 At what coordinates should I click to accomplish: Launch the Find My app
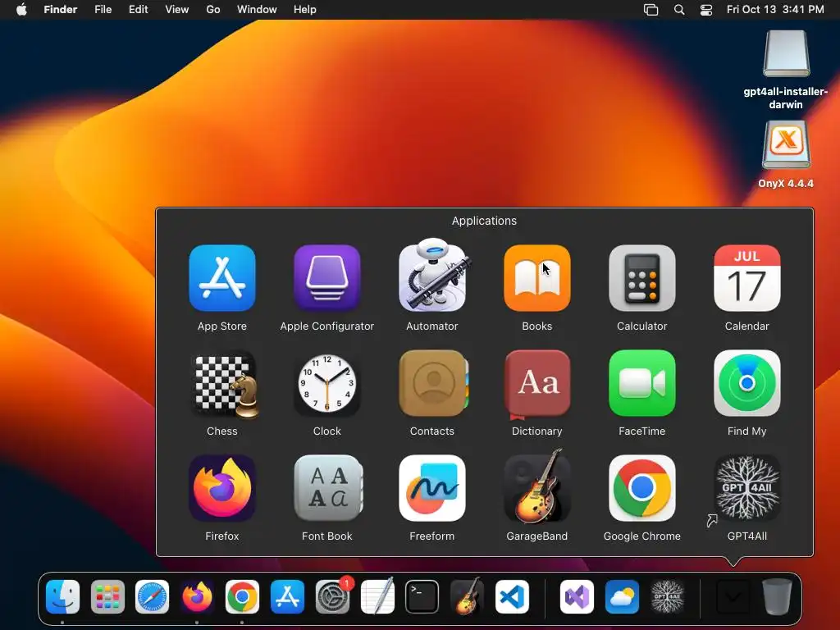(x=746, y=383)
